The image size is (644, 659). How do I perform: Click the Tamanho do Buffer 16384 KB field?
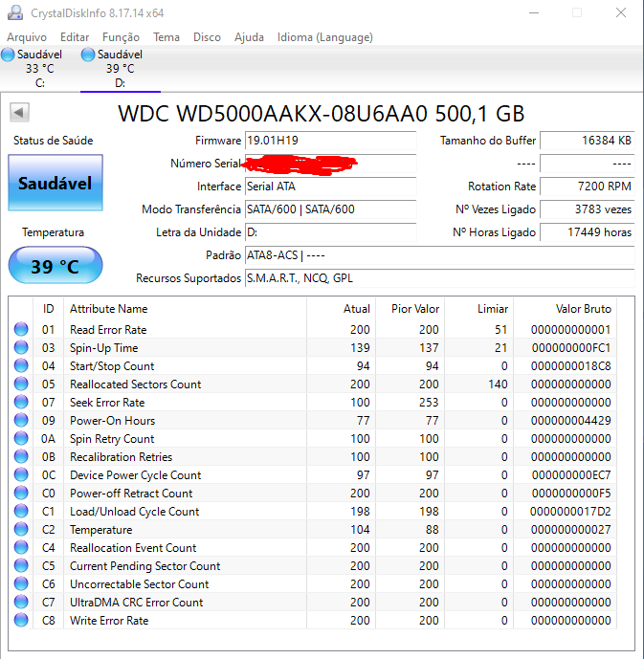click(x=587, y=141)
